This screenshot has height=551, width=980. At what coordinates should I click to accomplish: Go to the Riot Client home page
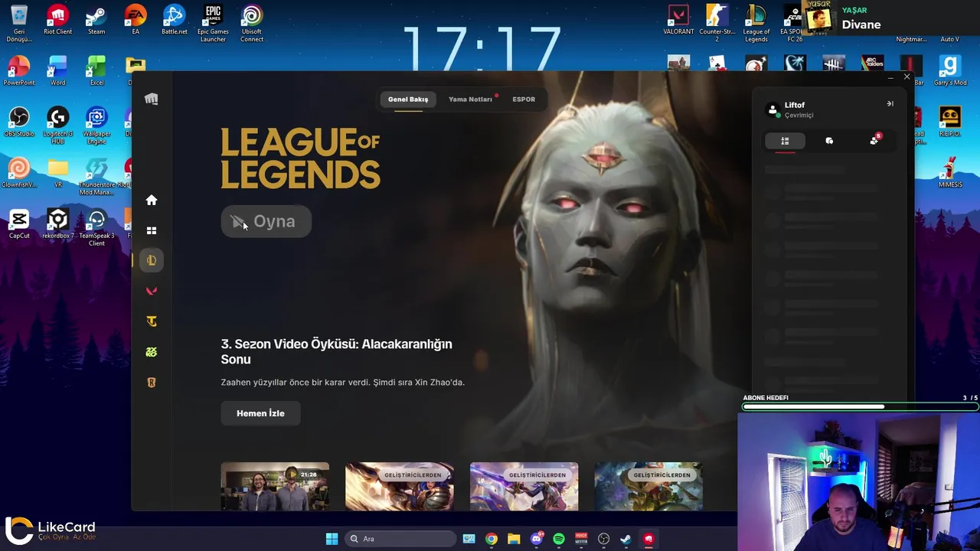(152, 201)
